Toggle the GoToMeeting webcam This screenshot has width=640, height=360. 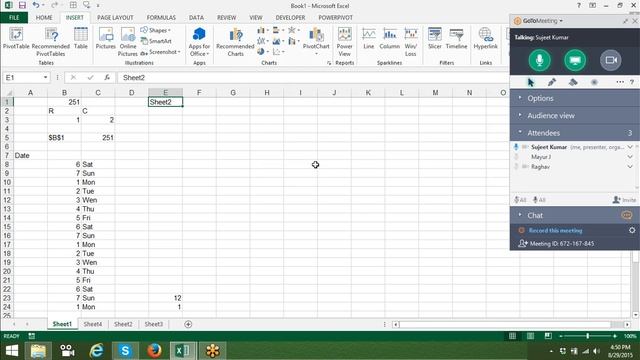(611, 60)
